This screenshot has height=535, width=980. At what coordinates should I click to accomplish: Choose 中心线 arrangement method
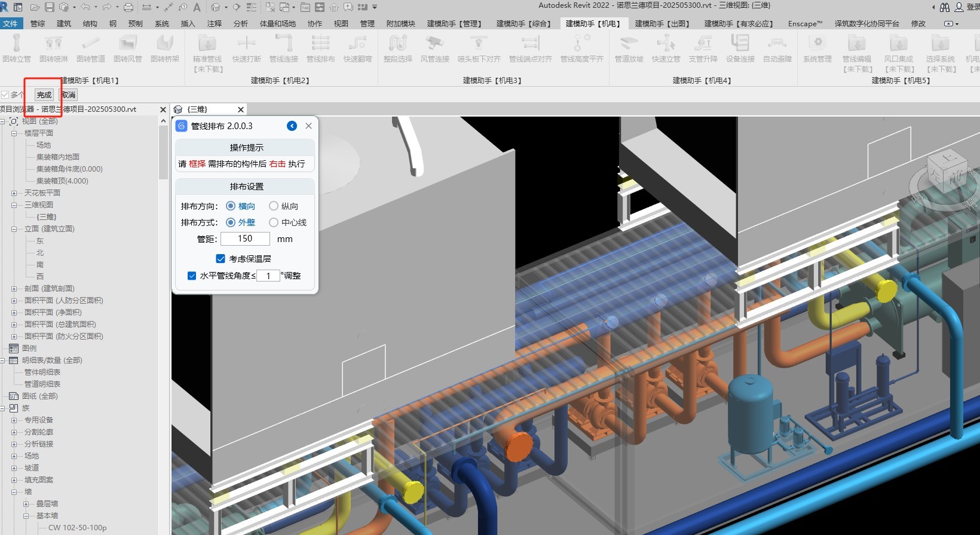(x=274, y=222)
